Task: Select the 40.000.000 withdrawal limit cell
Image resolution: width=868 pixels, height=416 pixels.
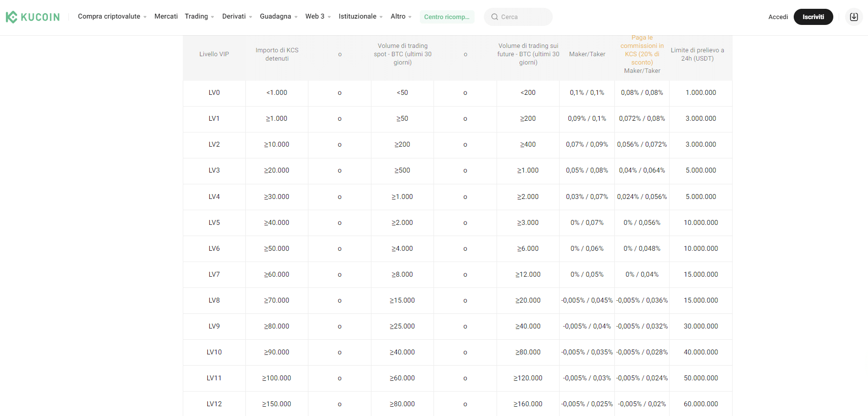Action: tap(701, 352)
